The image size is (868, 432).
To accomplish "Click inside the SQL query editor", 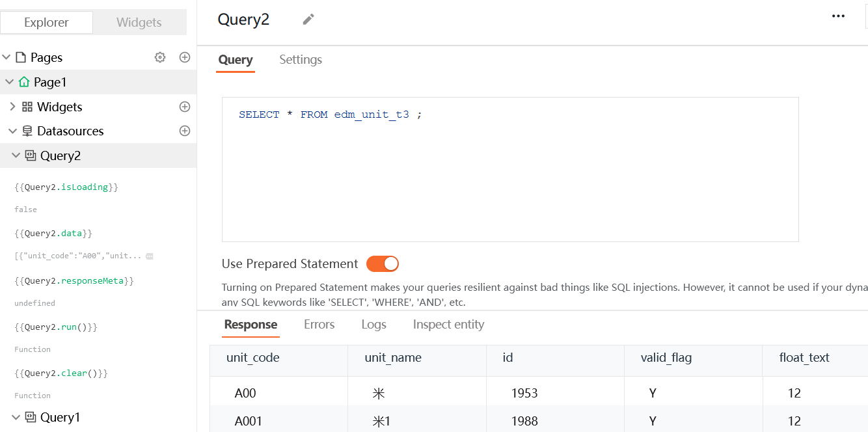I will tap(509, 176).
